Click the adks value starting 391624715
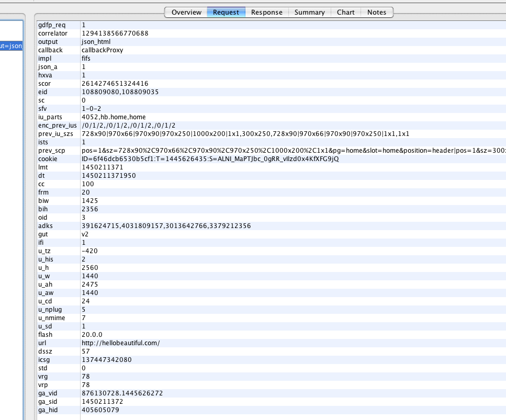This screenshot has height=420, width=506. (166, 226)
